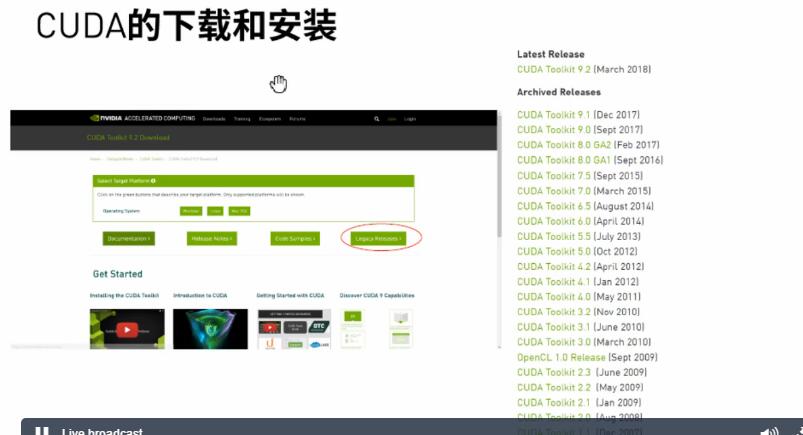Viewport: 803px width, 435px height.
Task: Click the search magnifier icon in NVIDIA header
Action: [377, 118]
